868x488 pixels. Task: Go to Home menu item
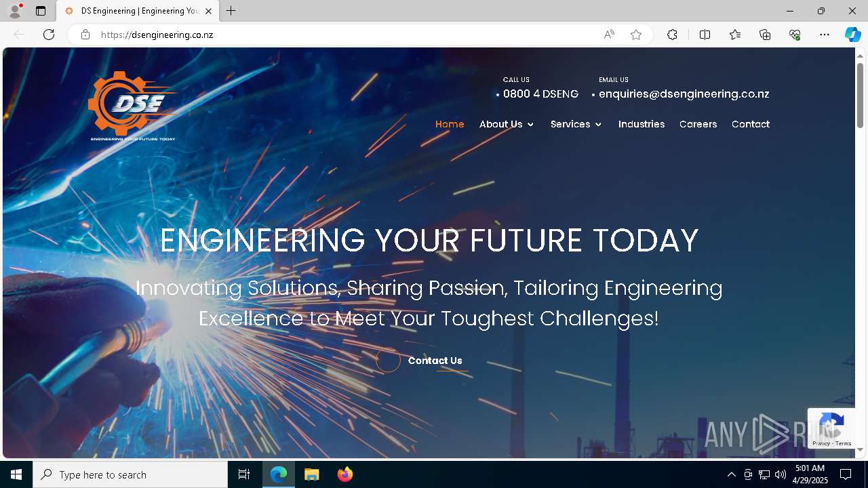450,124
